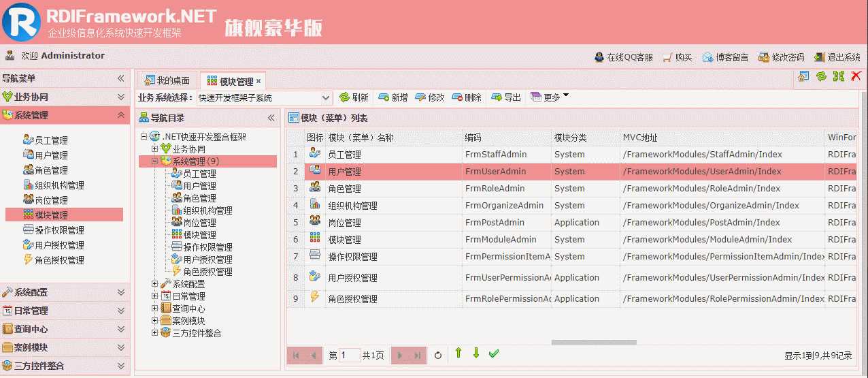Image resolution: width=868 pixels, height=378 pixels.
Task: Select 三方控件整合 in the navigation tree
Action: point(197,333)
